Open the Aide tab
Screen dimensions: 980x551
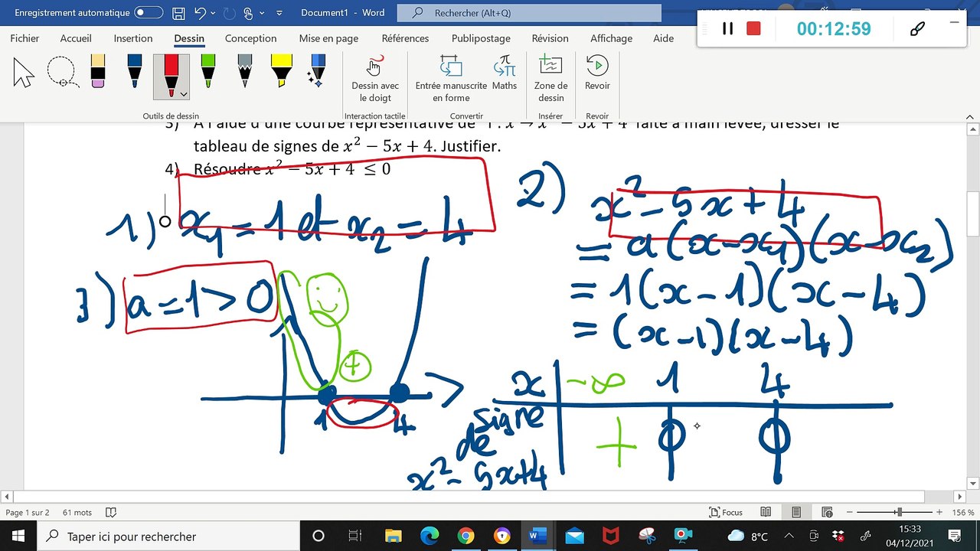663,38
